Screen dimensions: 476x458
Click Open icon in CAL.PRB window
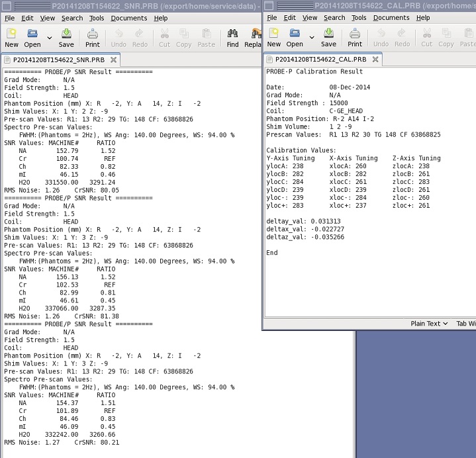(295, 37)
